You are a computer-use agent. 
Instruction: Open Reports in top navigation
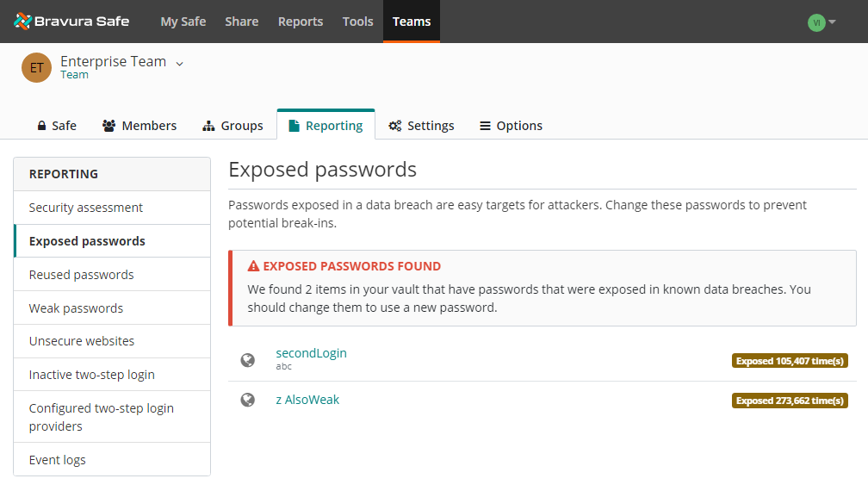pos(301,22)
